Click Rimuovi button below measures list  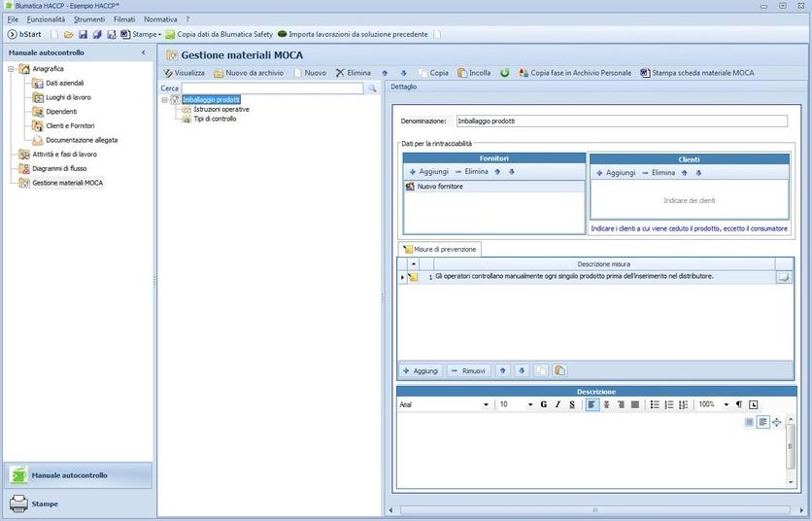pos(468,370)
